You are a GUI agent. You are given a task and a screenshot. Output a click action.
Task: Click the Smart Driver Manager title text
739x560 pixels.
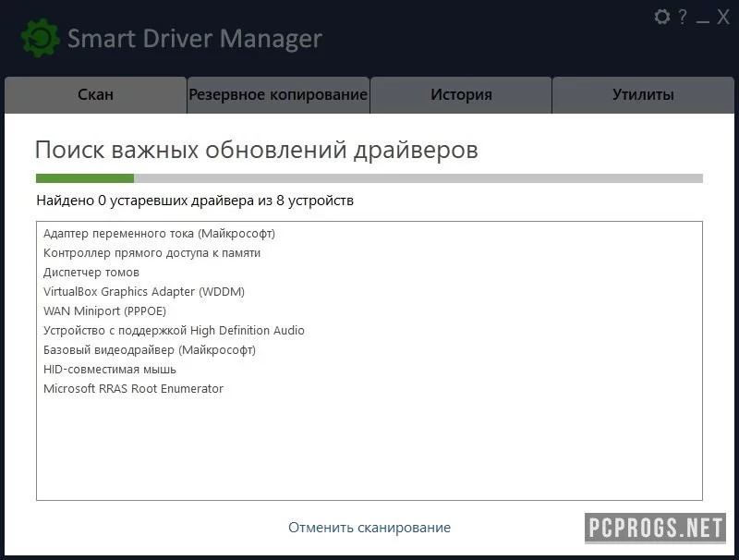[195, 39]
